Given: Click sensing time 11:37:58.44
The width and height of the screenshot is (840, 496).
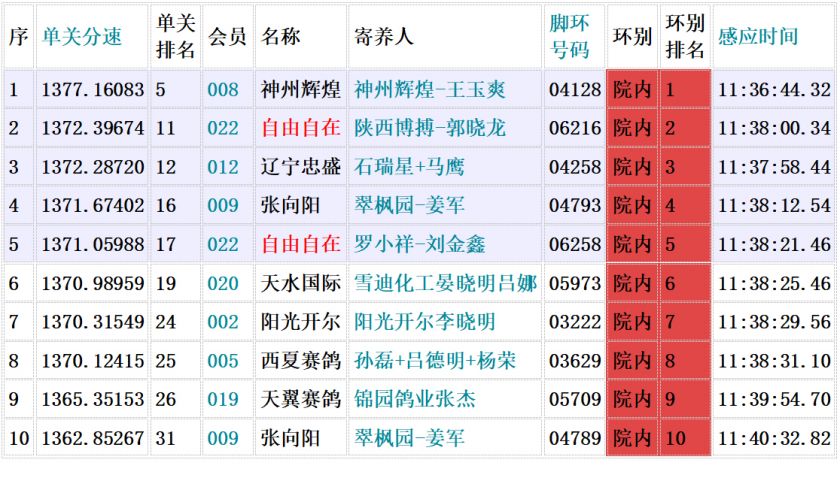Looking at the screenshot, I should point(775,167).
